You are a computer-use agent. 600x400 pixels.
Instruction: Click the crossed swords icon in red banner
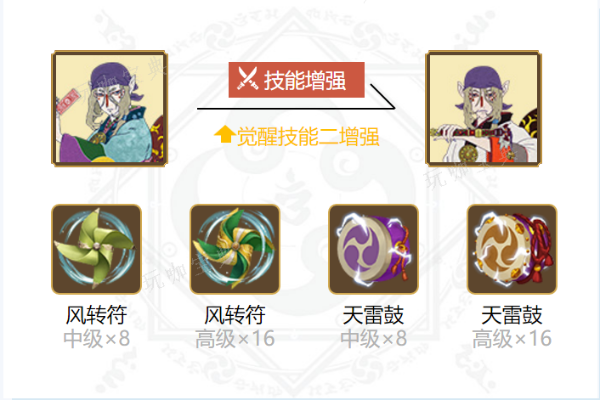click(247, 79)
